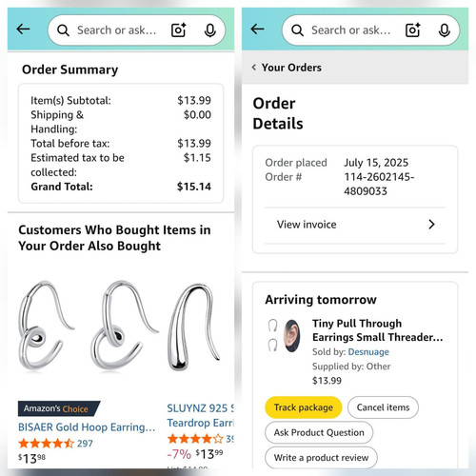Open the Desnuage seller link
Viewport: 476px width, 476px height.
coord(368,352)
